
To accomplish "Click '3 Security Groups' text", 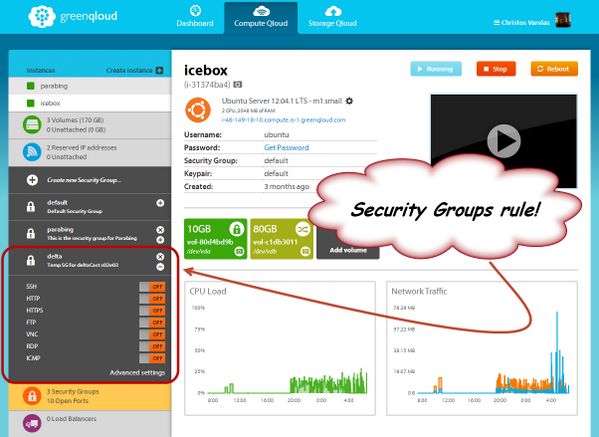I will pyautogui.click(x=73, y=392).
